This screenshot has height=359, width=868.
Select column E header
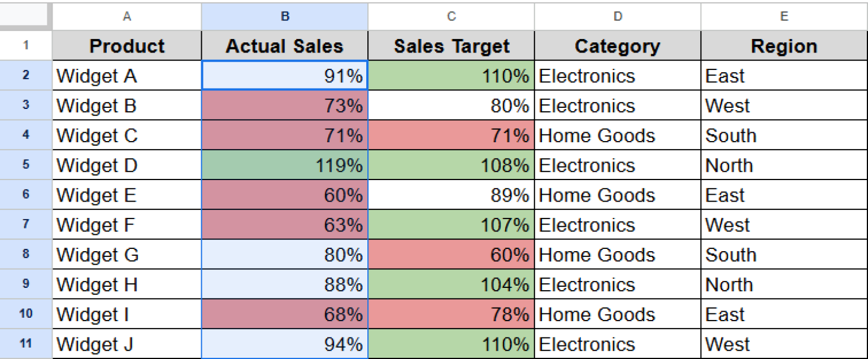tap(783, 16)
